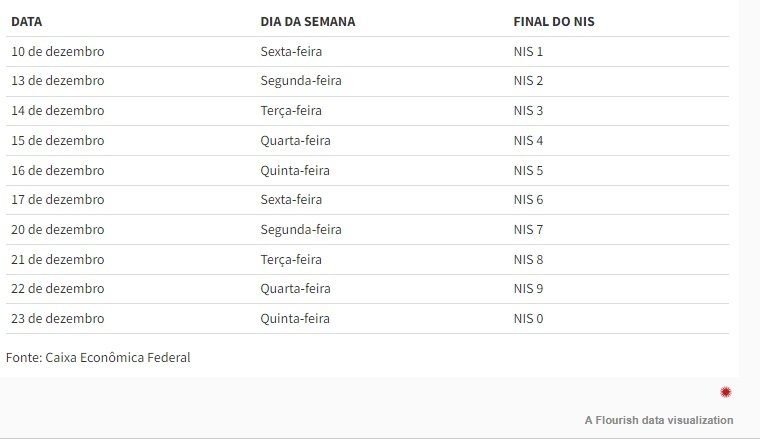Open the 'A Flourish data visualization' link
This screenshot has width=760, height=440.
[x=659, y=420]
